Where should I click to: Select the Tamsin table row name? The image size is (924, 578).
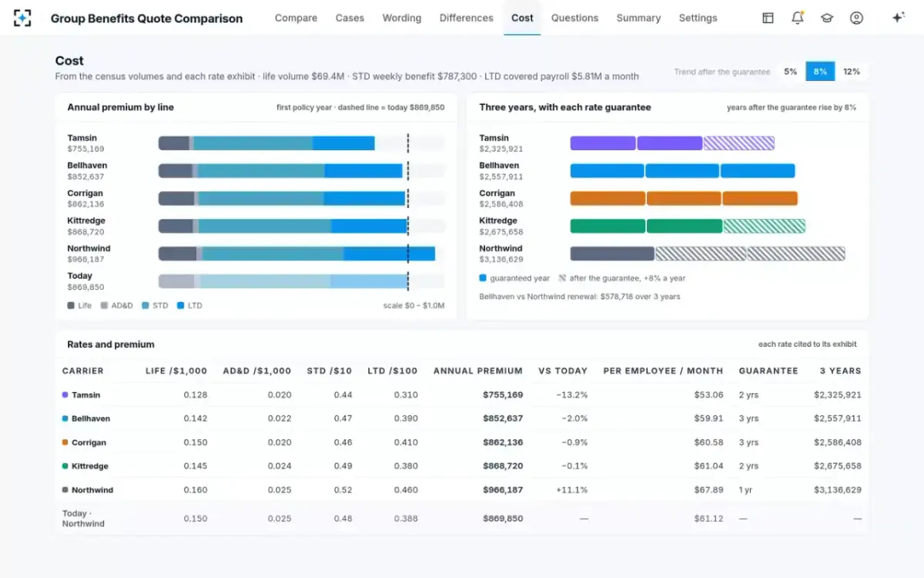pos(86,395)
